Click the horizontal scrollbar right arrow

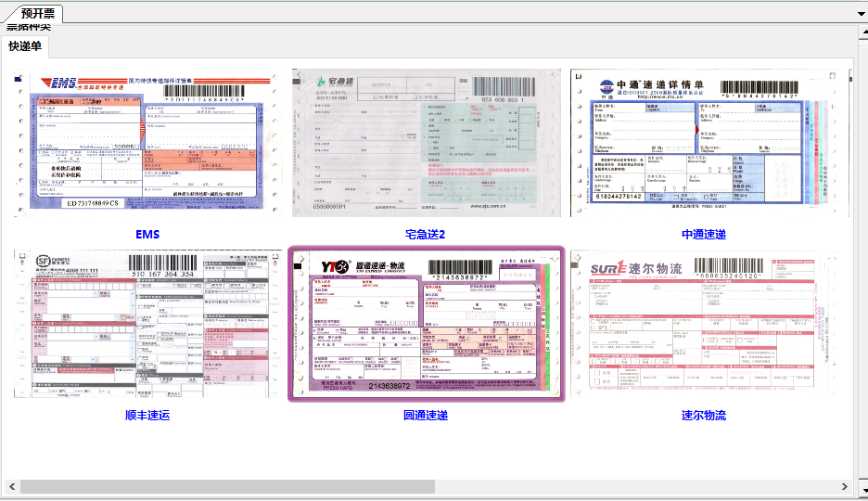tap(844, 486)
